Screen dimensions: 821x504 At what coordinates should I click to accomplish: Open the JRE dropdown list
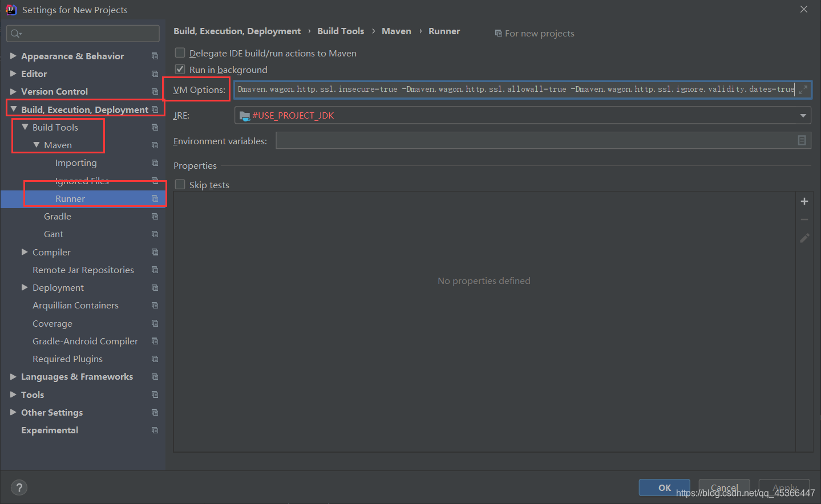[803, 115]
